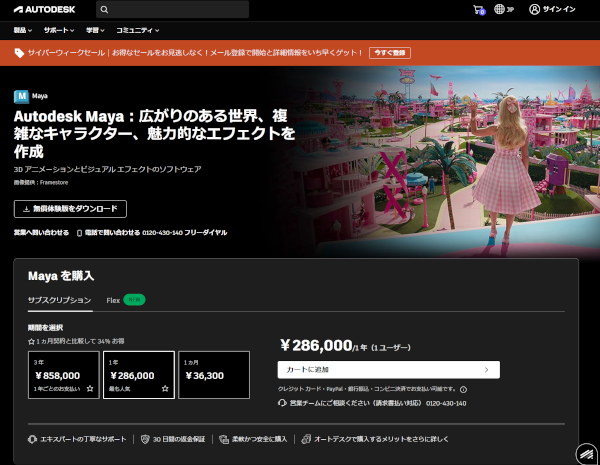Screen dimensions: 600x465
Task: Click 無償体験版をダウンロード button
Action: (x=70, y=209)
